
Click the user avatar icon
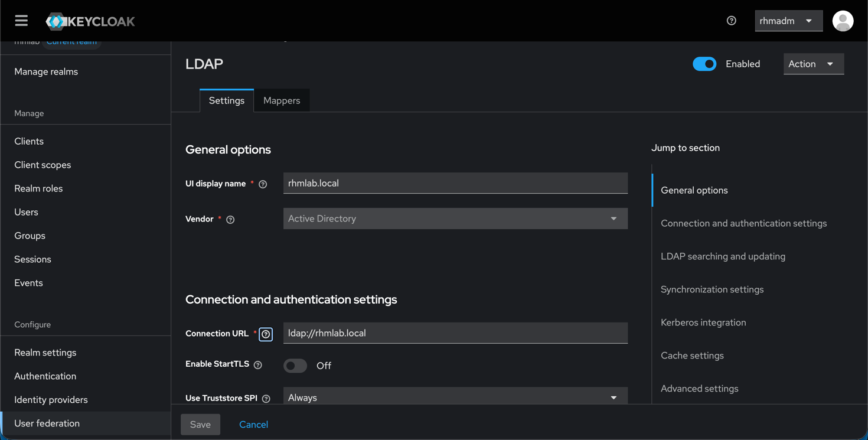(x=843, y=21)
